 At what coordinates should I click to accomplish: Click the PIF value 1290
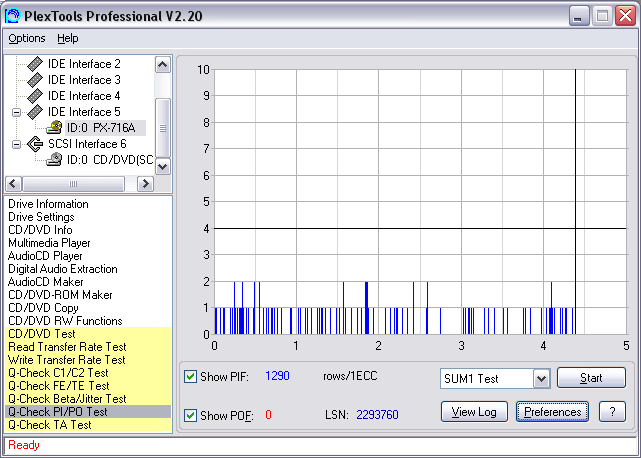pos(277,376)
